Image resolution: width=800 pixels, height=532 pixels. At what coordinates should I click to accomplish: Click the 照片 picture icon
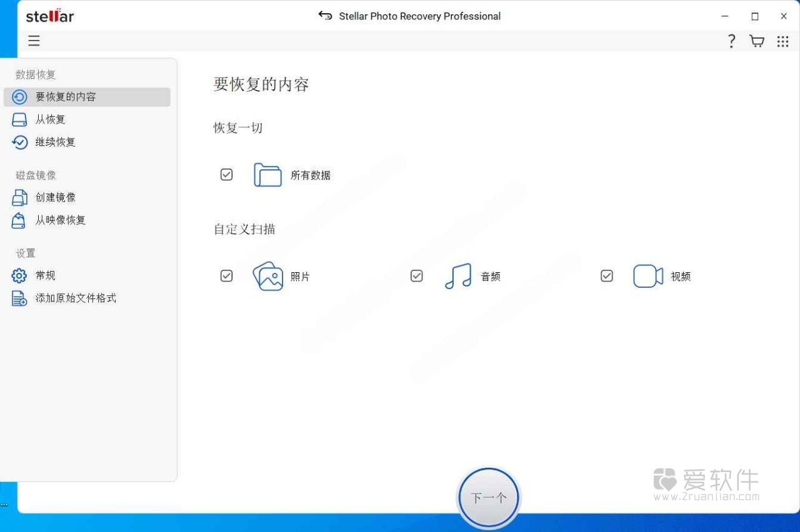pyautogui.click(x=267, y=276)
